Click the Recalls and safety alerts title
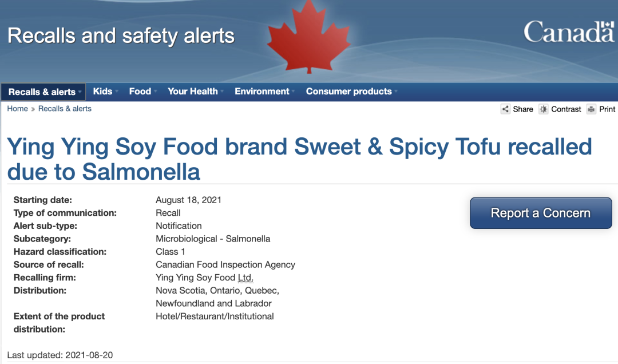This screenshot has height=364, width=618. [x=121, y=36]
